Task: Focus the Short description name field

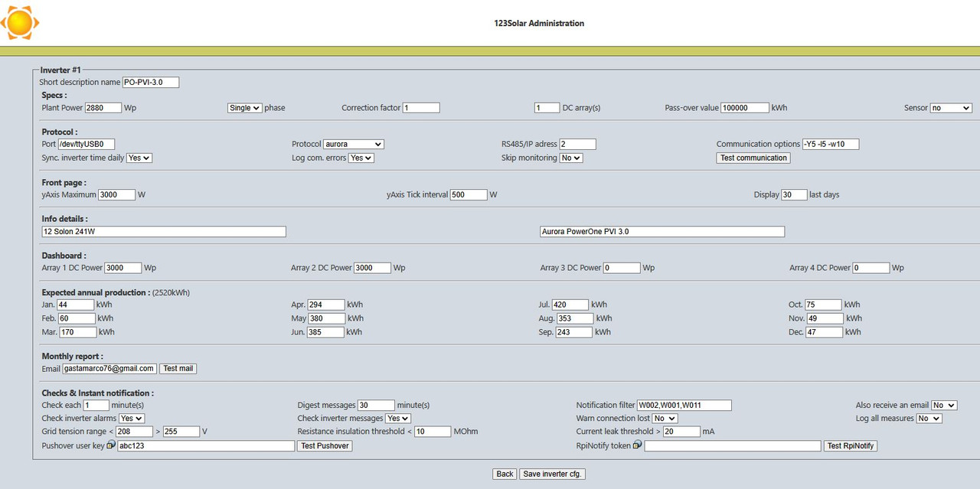Action: 151,82
